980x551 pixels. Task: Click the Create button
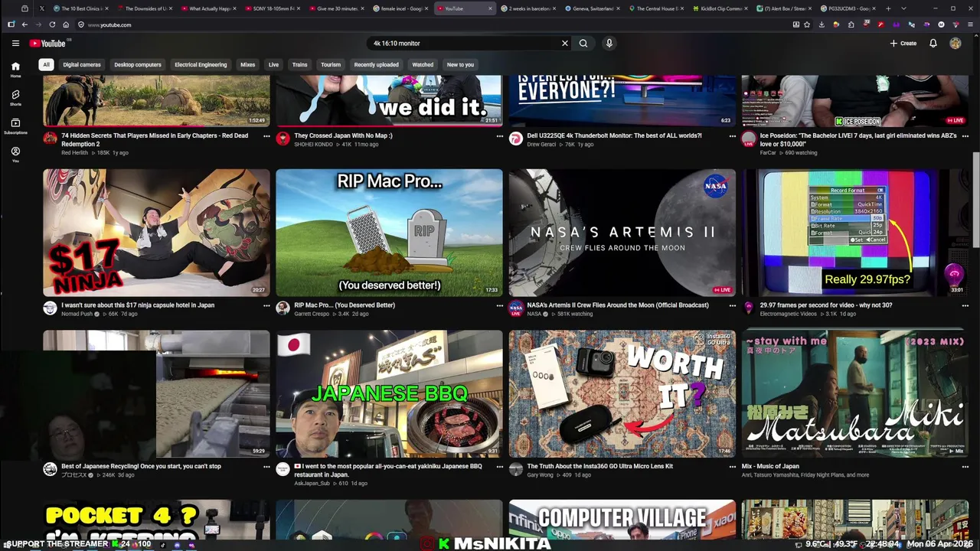(x=903, y=44)
